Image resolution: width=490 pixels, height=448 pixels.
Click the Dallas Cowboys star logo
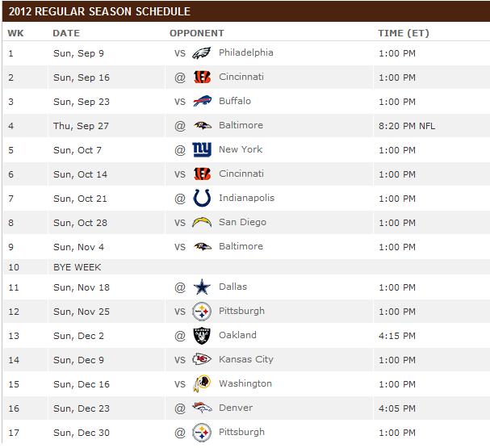point(202,287)
